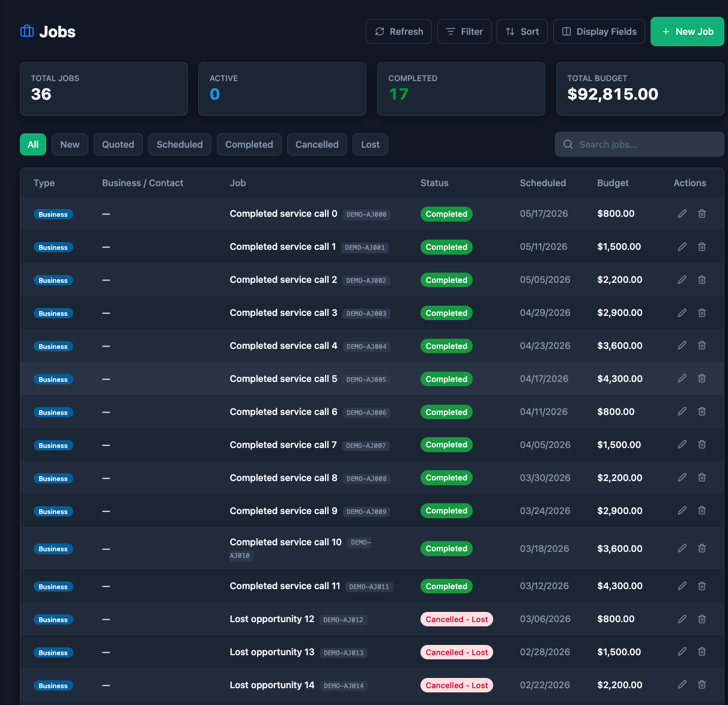Click the Completed summary card
Screen dimensions: 728x705
click(461, 89)
